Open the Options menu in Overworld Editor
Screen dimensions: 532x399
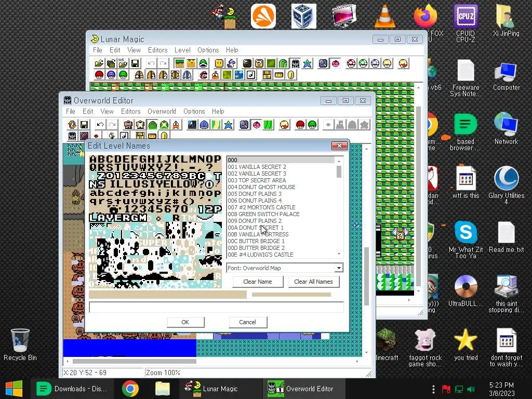(x=194, y=111)
